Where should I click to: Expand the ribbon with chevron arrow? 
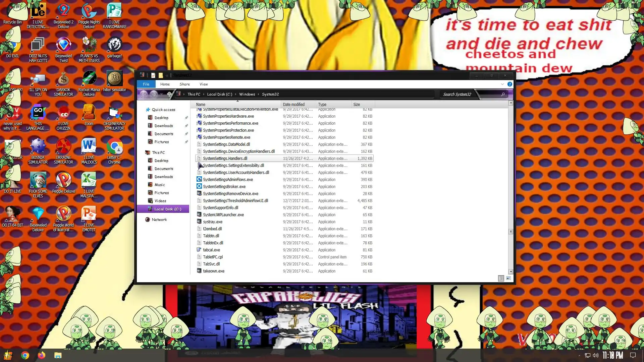click(502, 84)
